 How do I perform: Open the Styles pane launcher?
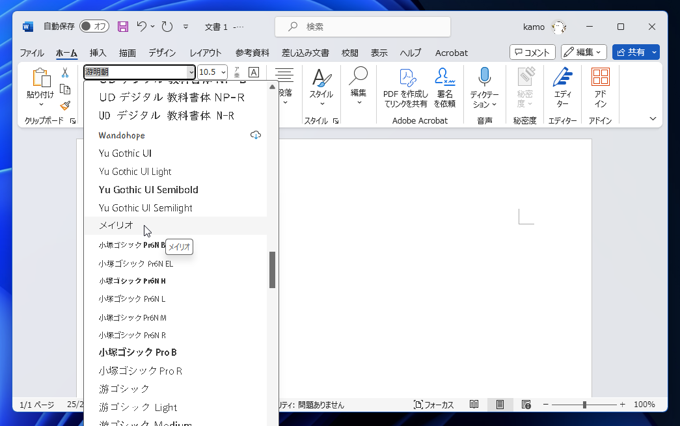pyautogui.click(x=336, y=121)
